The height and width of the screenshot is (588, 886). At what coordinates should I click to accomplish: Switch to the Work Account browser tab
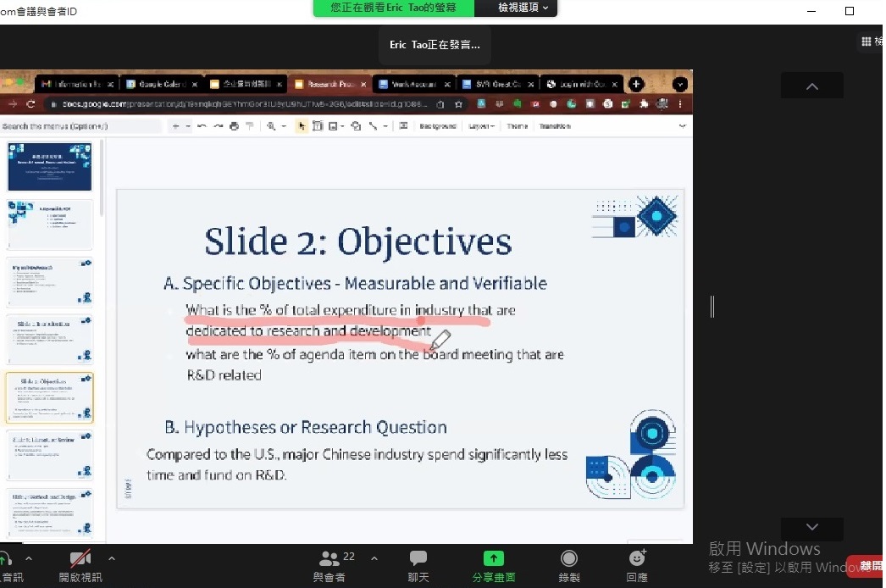tap(413, 85)
